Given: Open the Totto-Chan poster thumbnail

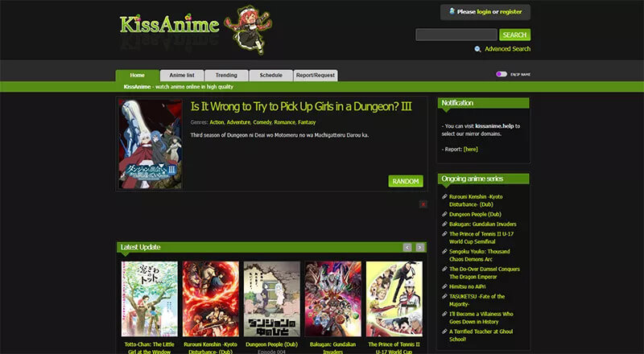Looking at the screenshot, I should click(150, 299).
